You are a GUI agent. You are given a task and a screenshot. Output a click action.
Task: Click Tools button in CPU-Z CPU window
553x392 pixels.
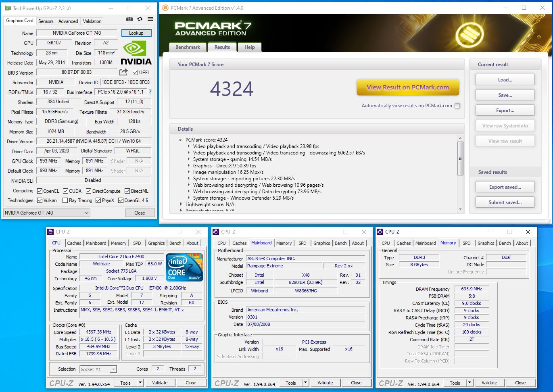(x=125, y=383)
